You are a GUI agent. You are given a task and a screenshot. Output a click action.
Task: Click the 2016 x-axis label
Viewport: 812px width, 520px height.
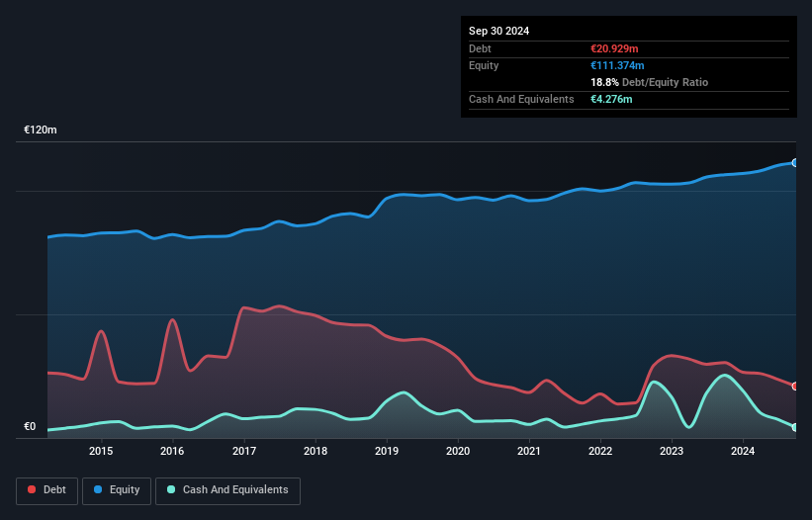pyautogui.click(x=172, y=451)
